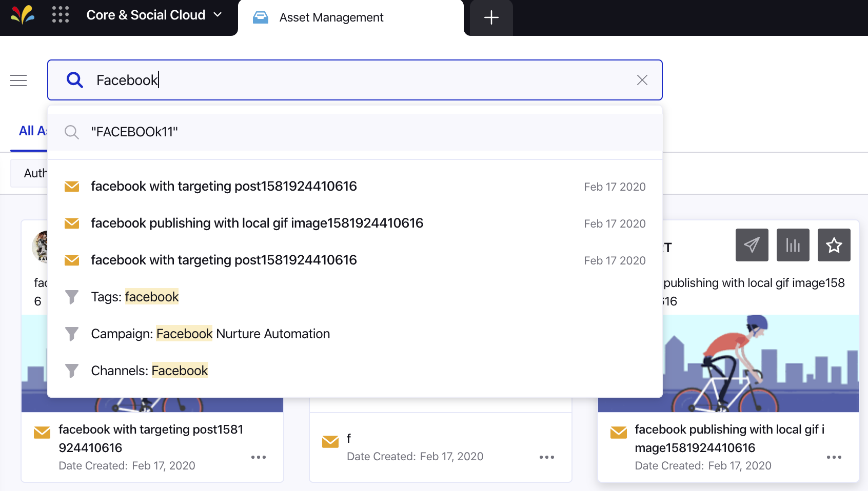Open last facebook with targeting post suggestion
The width and height of the screenshot is (868, 491).
click(355, 260)
